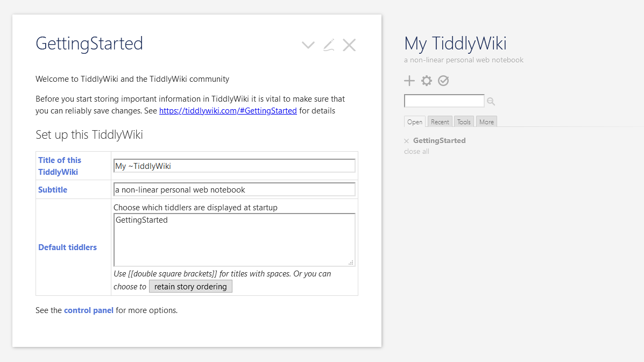
Task: Click 'Choose which tiddlers are displayed at startup' text
Action: [195, 208]
